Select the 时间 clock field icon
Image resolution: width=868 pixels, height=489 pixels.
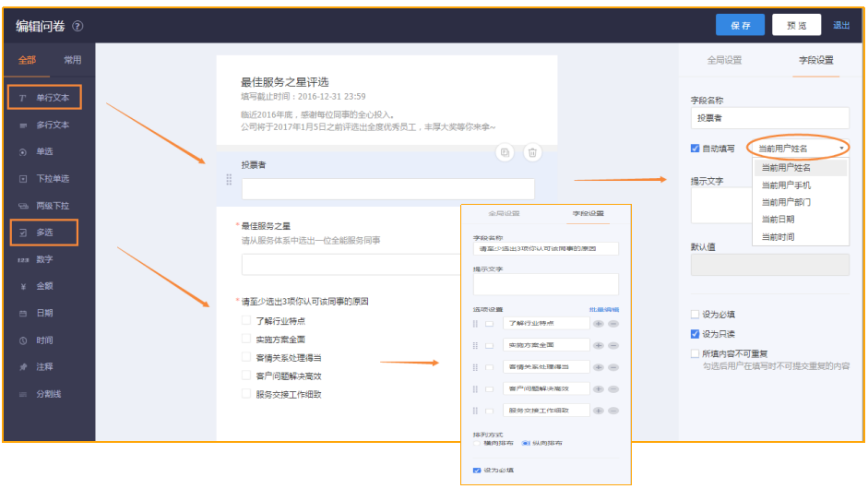(x=23, y=340)
